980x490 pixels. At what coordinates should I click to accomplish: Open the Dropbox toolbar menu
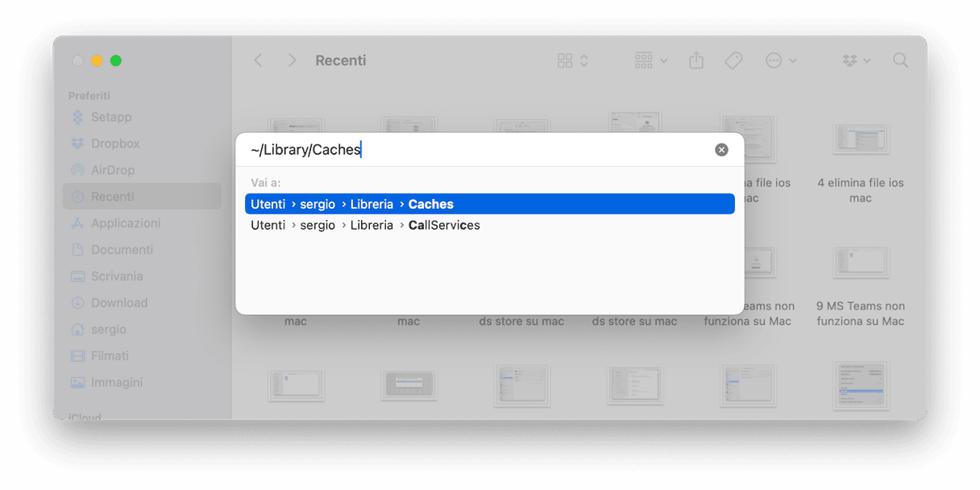(x=856, y=60)
